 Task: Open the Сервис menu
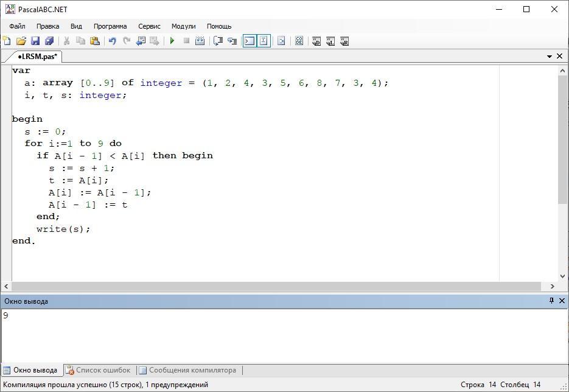pos(149,26)
